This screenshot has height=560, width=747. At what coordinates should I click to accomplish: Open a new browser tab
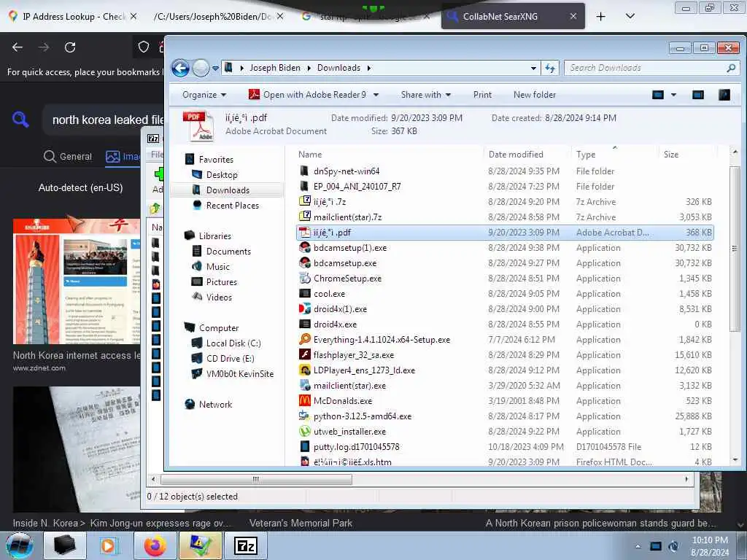coord(601,17)
